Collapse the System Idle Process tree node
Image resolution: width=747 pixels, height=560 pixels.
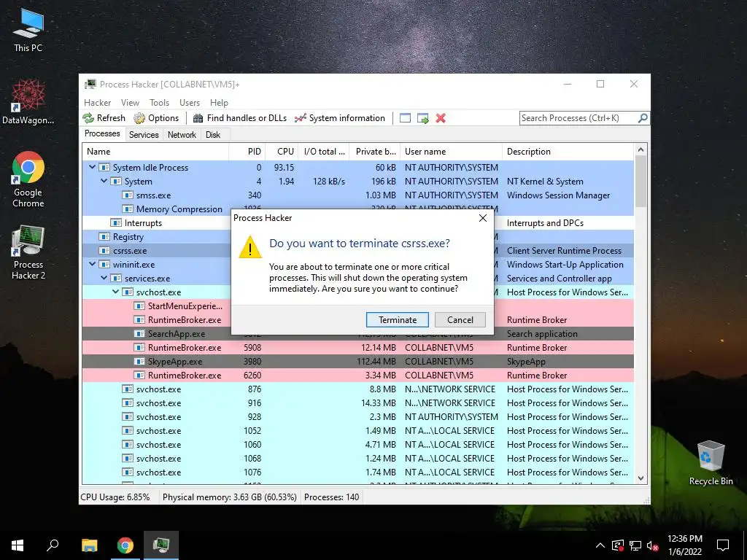point(93,167)
